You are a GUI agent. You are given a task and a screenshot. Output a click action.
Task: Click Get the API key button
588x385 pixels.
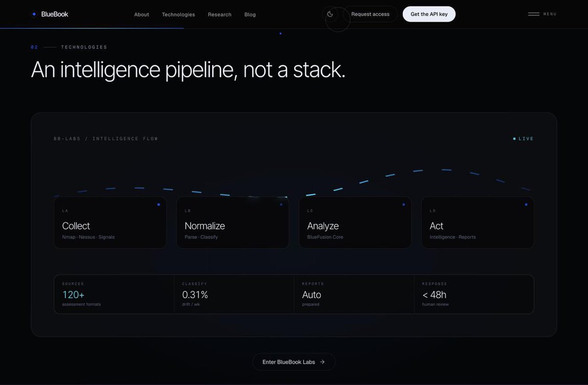click(429, 14)
